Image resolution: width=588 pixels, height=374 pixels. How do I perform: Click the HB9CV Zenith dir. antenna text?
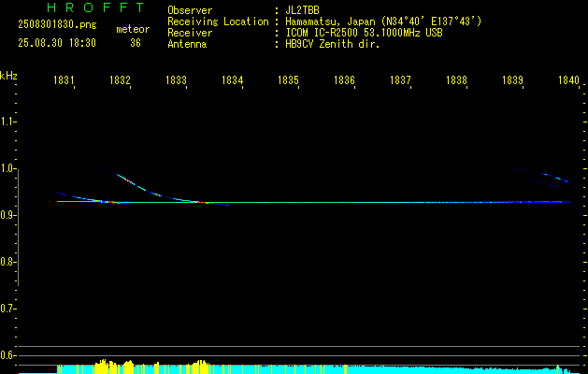(333, 44)
